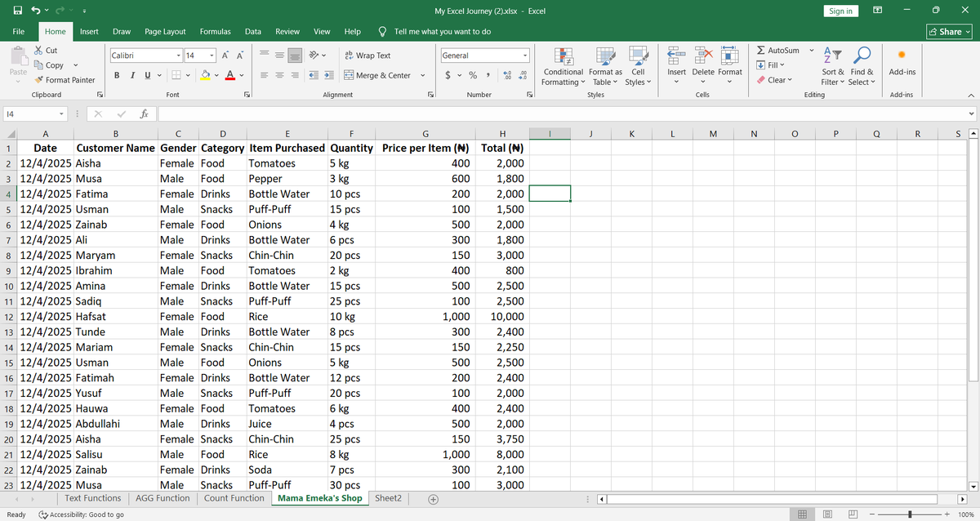Select column H header

tap(502, 134)
